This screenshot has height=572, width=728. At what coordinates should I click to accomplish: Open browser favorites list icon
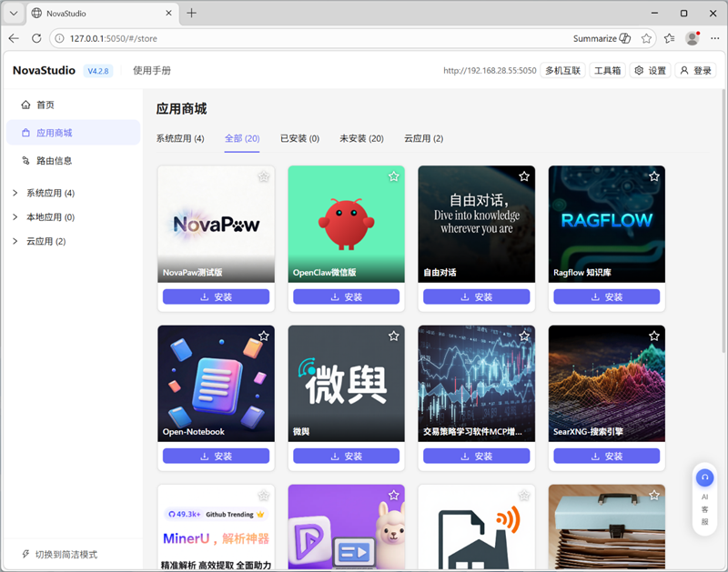tap(669, 38)
